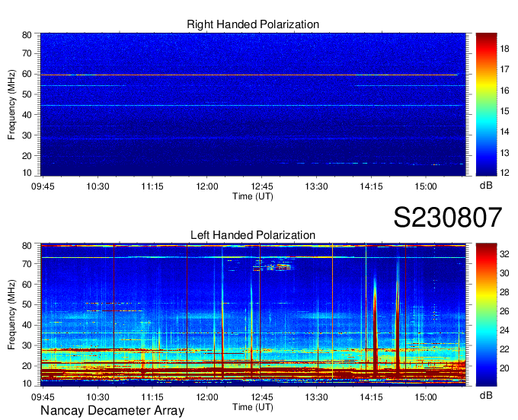
Task: Click 09:45 tick of Right Handed plot
Action: [x=43, y=186]
